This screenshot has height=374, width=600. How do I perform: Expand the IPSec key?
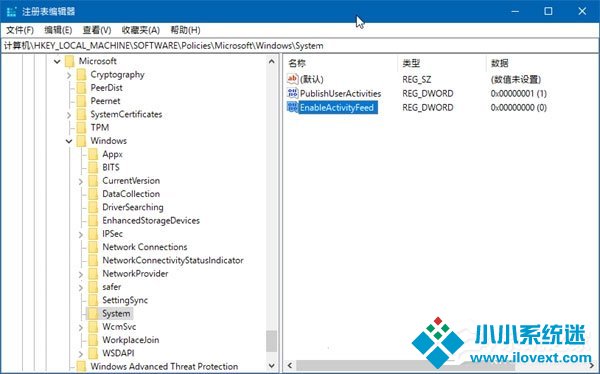[x=81, y=234]
